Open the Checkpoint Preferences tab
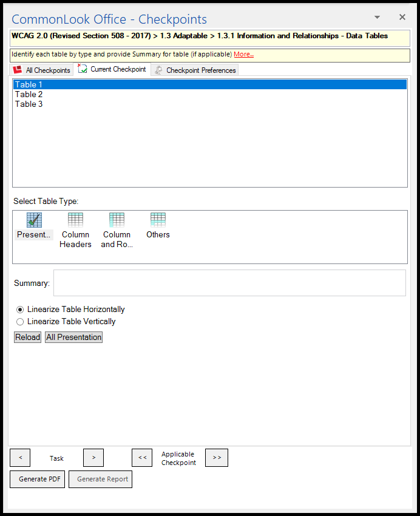The width and height of the screenshot is (420, 516). [195, 70]
